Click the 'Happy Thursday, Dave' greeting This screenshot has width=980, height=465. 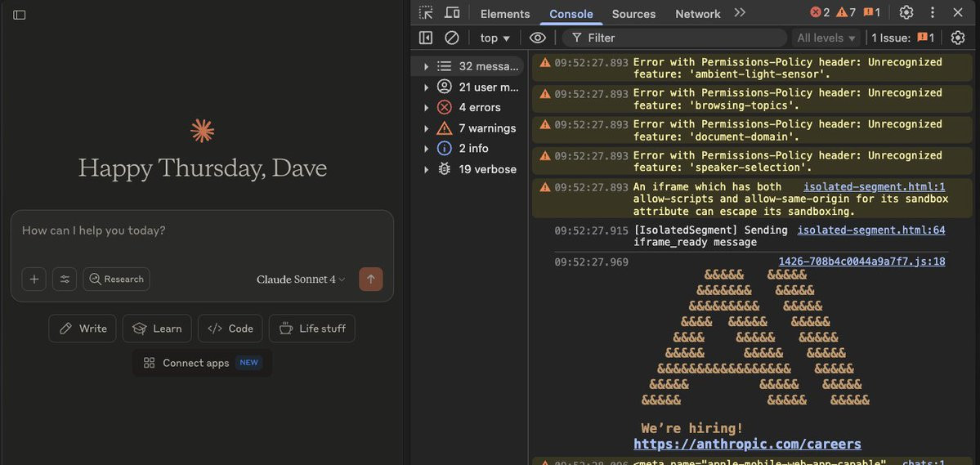click(x=203, y=168)
